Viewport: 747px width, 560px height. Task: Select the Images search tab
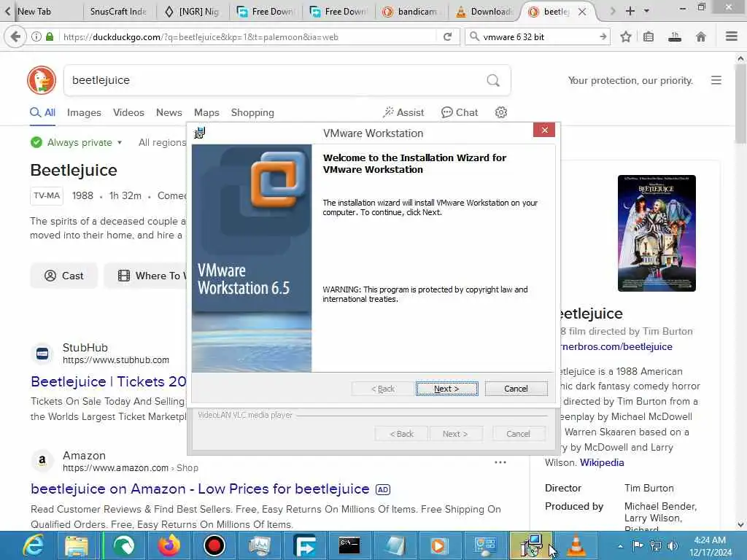(84, 112)
